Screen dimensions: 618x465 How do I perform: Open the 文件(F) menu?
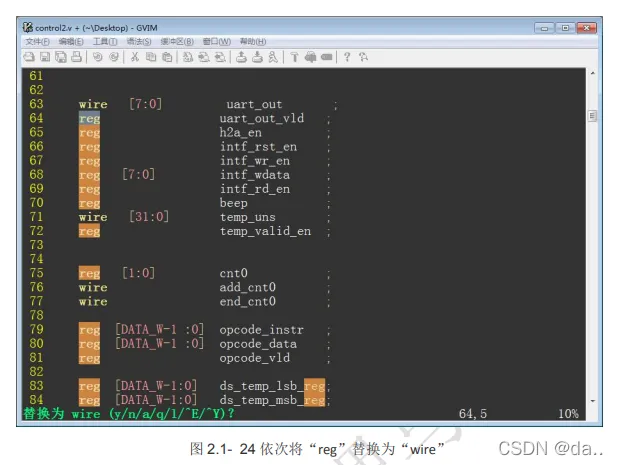pyautogui.click(x=37, y=41)
